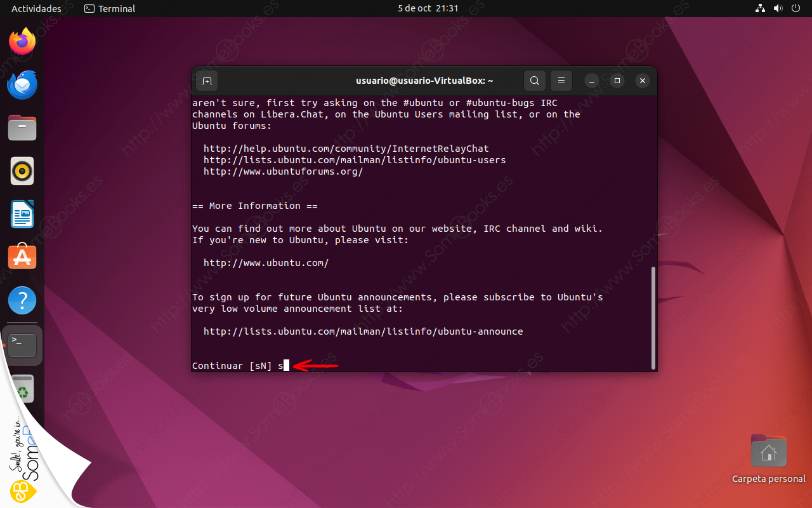Open the Carpeta personal folder
Screen dimensions: 812x508
click(768, 451)
